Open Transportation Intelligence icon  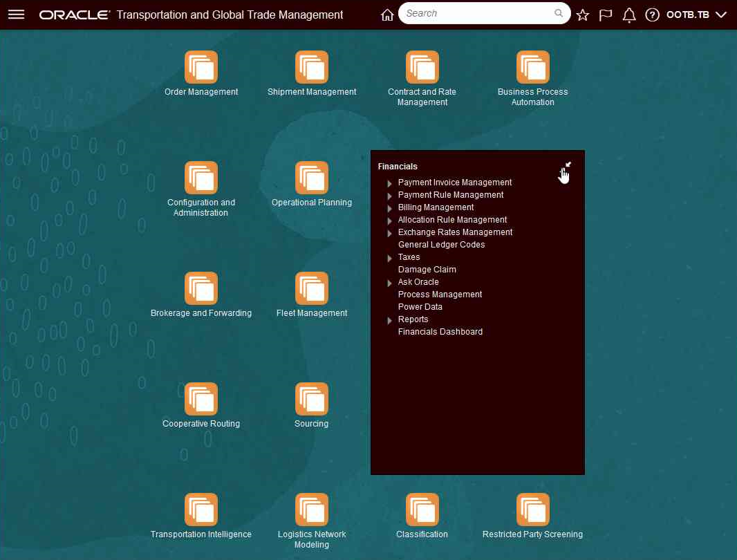[201, 510]
